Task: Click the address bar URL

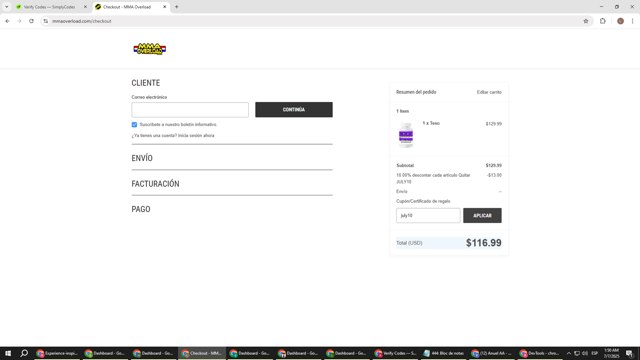Action: pos(82,21)
